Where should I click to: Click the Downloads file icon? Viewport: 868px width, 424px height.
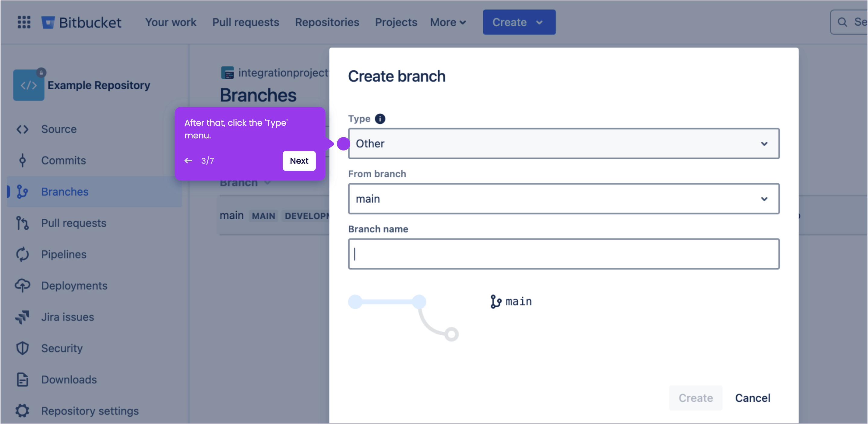(x=23, y=379)
